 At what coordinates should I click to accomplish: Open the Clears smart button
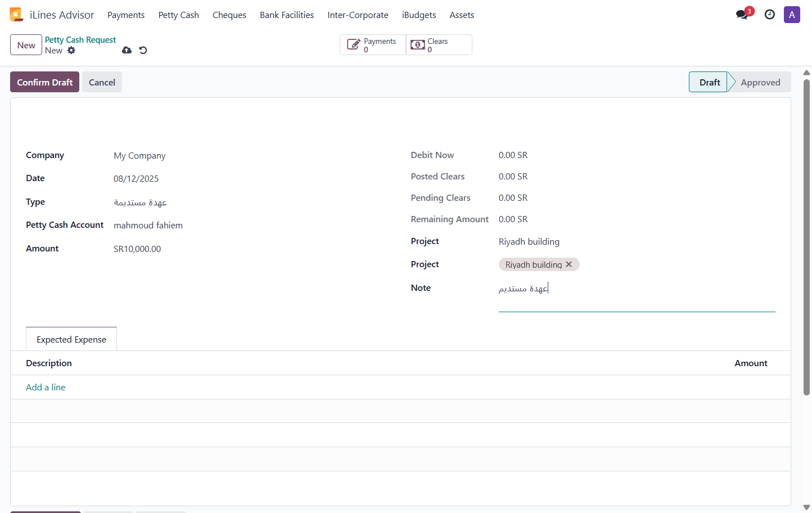coord(439,45)
